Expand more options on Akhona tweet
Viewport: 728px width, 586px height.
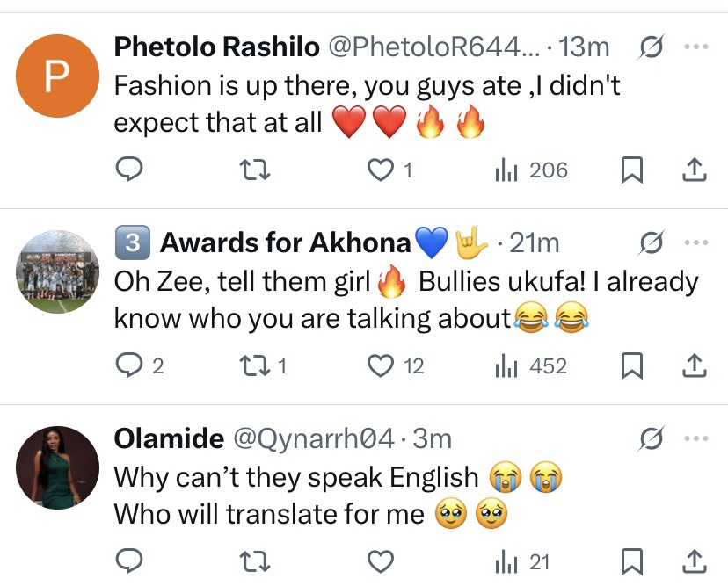click(695, 242)
